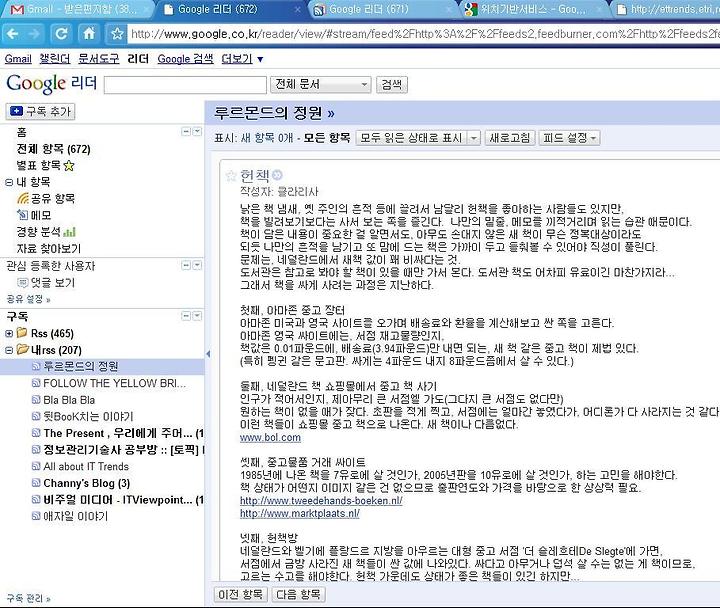Viewport: 720px width, 608px height.
Task: Select FOLLOW THE YELLOW BRI... feed
Action: click(x=114, y=383)
